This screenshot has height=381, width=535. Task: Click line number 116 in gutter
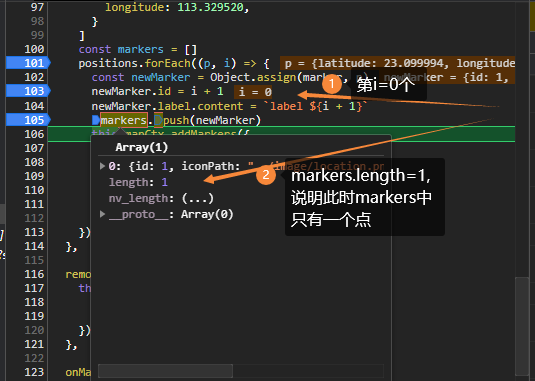[x=34, y=274]
